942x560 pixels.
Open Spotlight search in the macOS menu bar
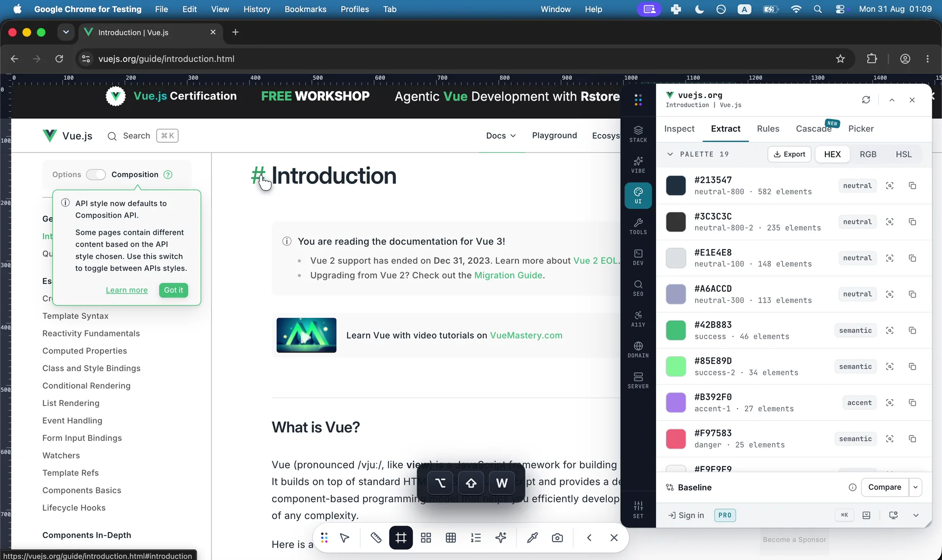click(x=817, y=9)
